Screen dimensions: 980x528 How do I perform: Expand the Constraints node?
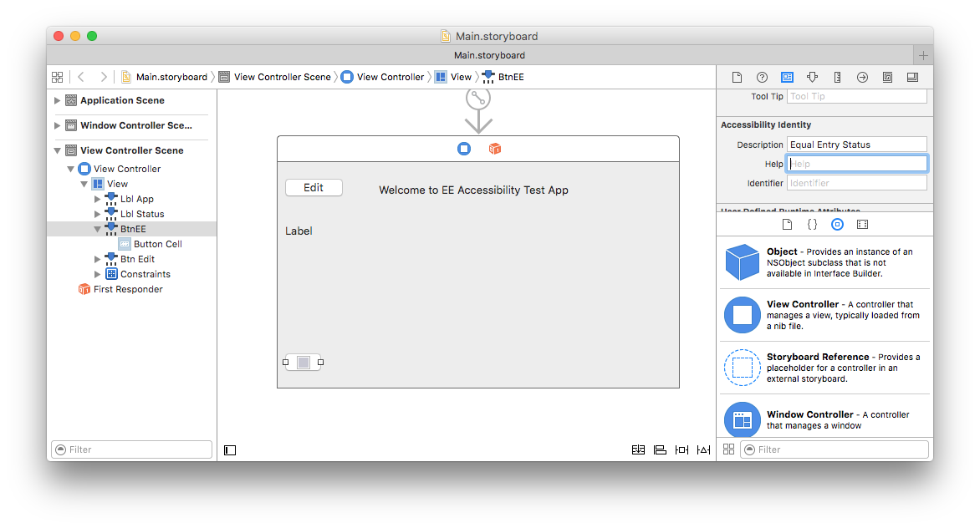pos(97,274)
